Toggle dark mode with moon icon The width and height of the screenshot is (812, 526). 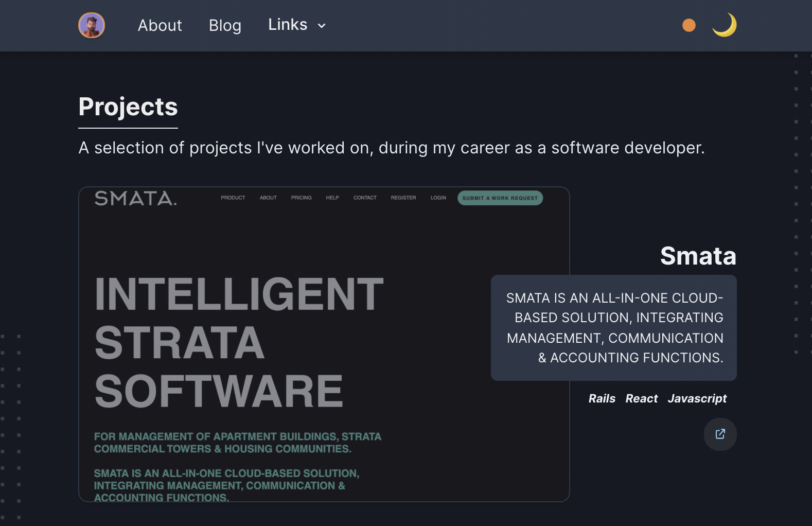click(x=725, y=25)
